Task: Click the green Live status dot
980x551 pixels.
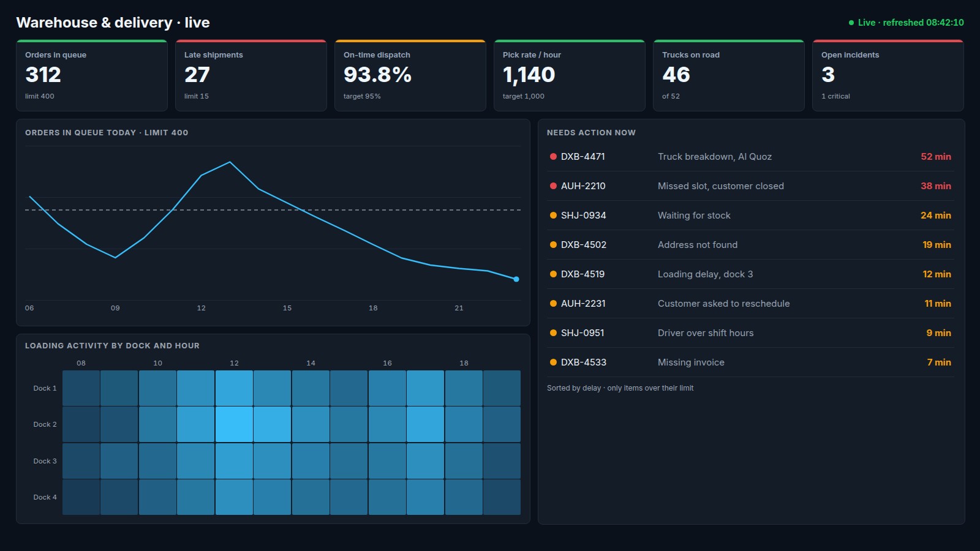Action: click(x=851, y=23)
